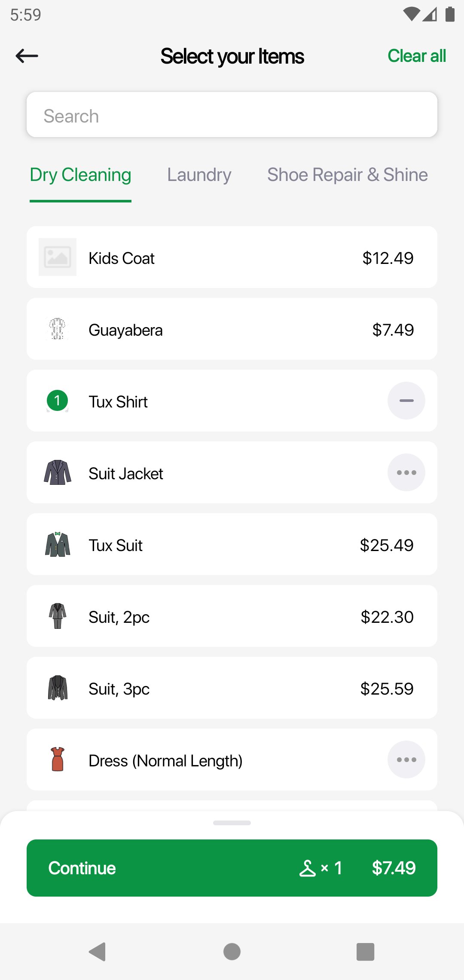Expand Suit Jacket options with three dots
The image size is (464, 980).
(406, 472)
